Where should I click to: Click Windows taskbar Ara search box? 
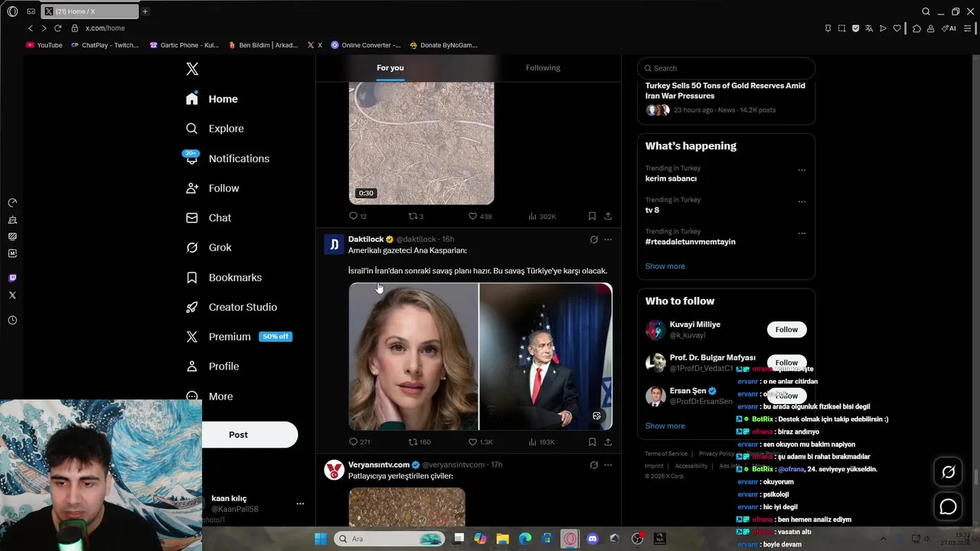pyautogui.click(x=389, y=539)
